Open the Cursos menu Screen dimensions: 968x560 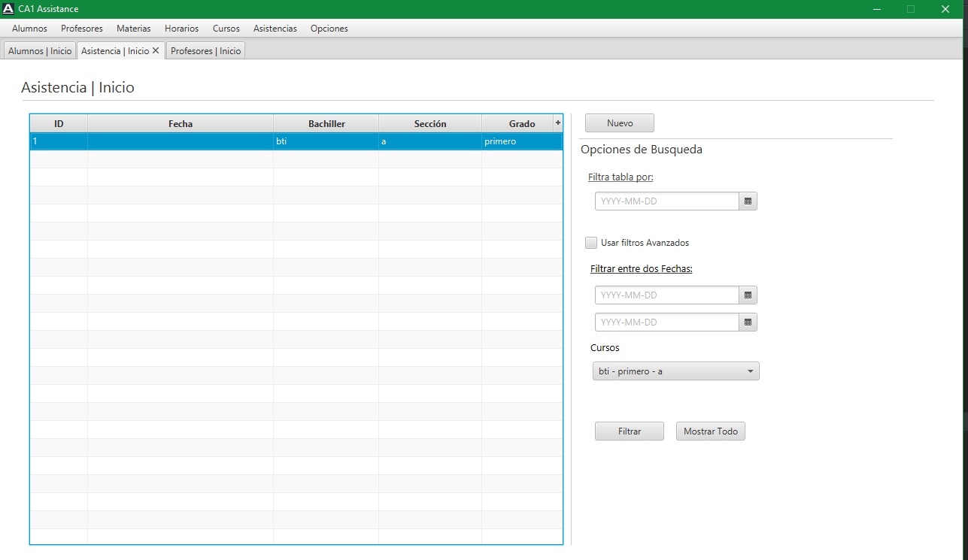point(226,29)
